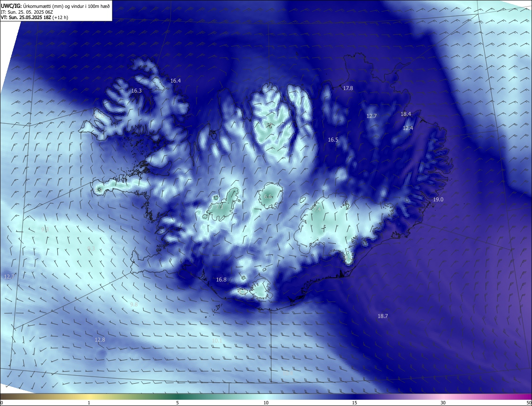Select the 12.4 value label
This screenshot has height=406, width=532.
click(408, 128)
